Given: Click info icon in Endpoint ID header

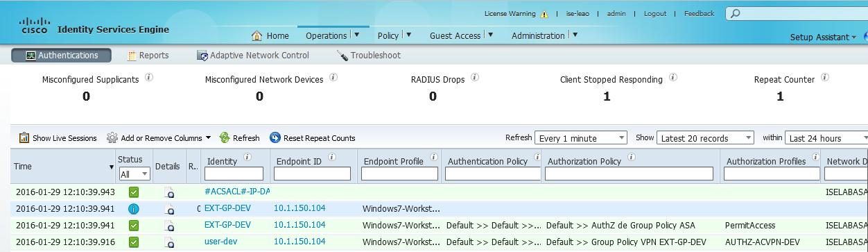Looking at the screenshot, I should tap(332, 157).
